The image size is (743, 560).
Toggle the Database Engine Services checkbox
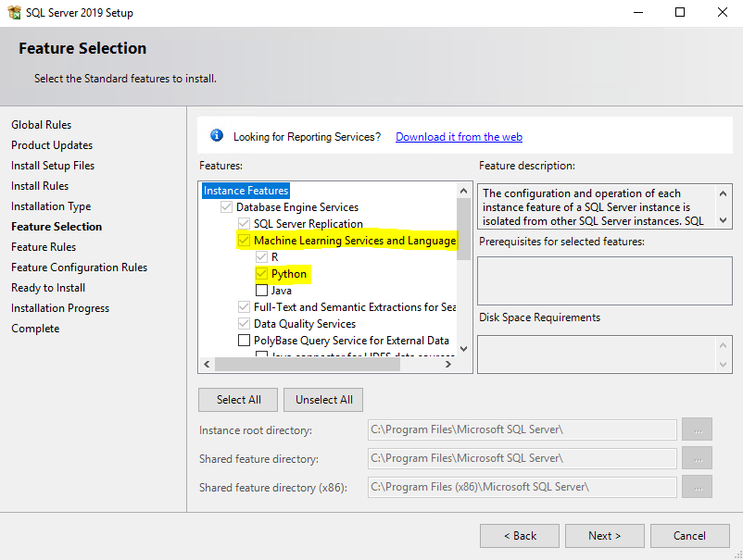pos(226,206)
